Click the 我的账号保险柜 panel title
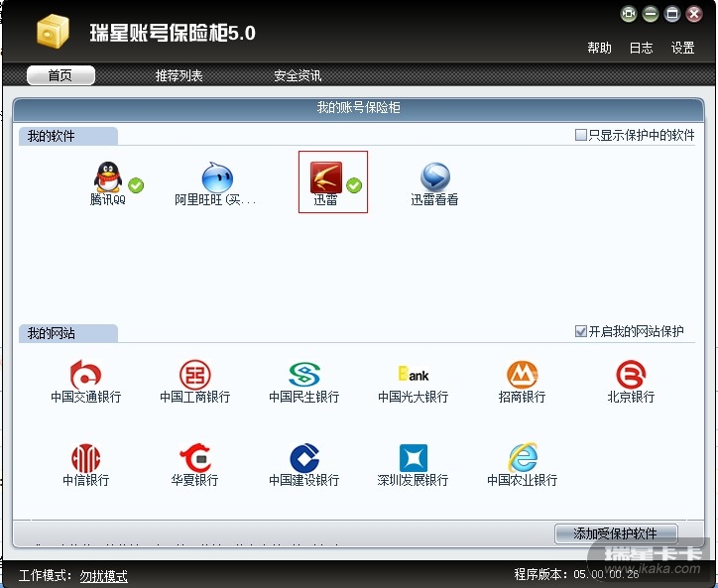 click(359, 107)
